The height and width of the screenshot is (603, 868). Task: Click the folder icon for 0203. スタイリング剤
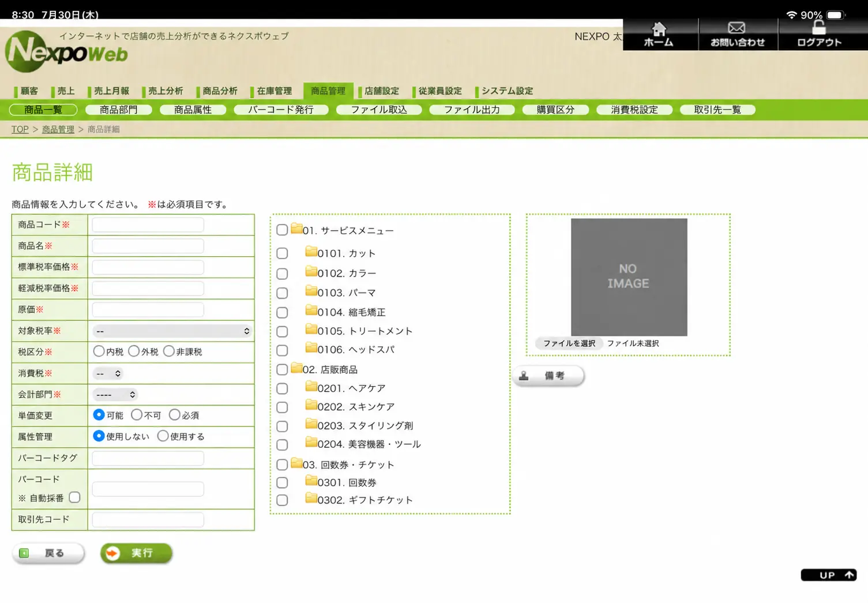tap(311, 424)
